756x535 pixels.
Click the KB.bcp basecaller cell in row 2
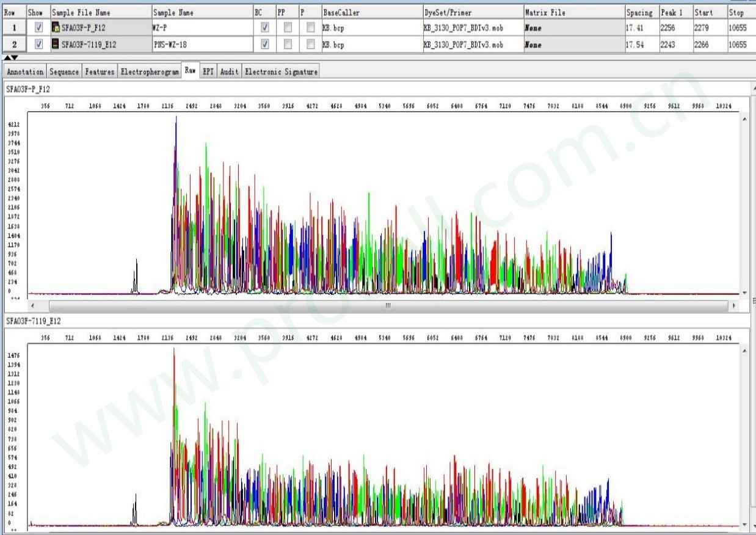pos(371,44)
